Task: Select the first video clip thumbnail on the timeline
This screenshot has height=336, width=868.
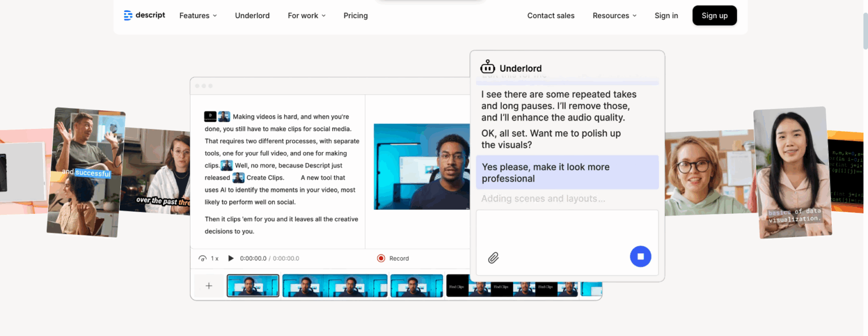Action: (253, 286)
